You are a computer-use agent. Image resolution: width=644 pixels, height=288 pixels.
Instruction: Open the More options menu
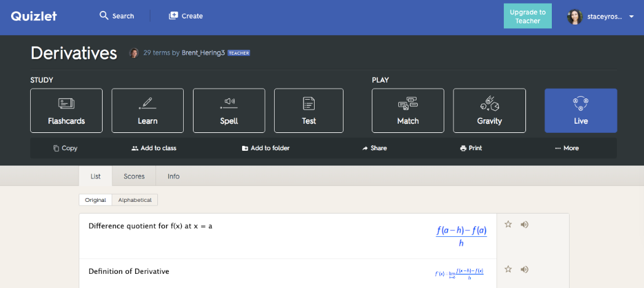[567, 148]
